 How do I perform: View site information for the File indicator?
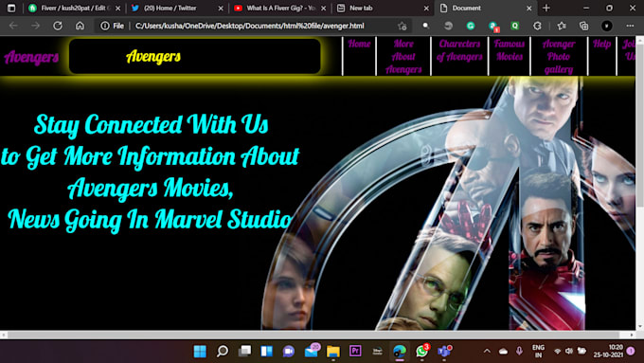pyautogui.click(x=112, y=26)
